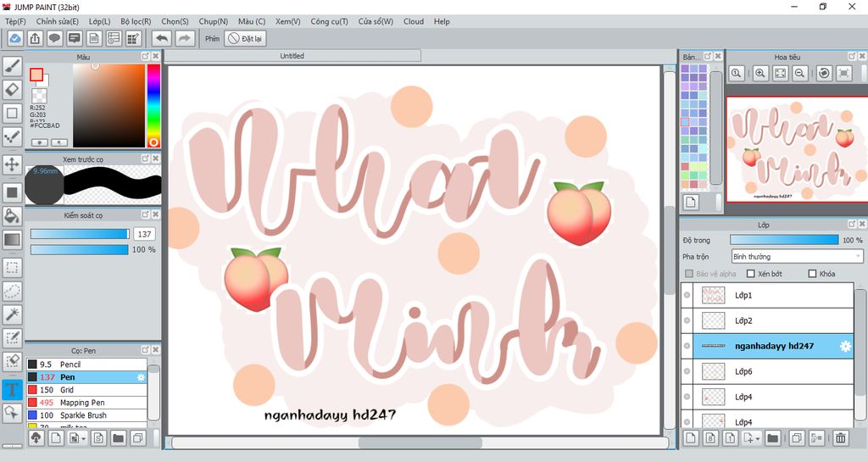Select the Magic Wand tool
The width and height of the screenshot is (868, 462).
12,314
